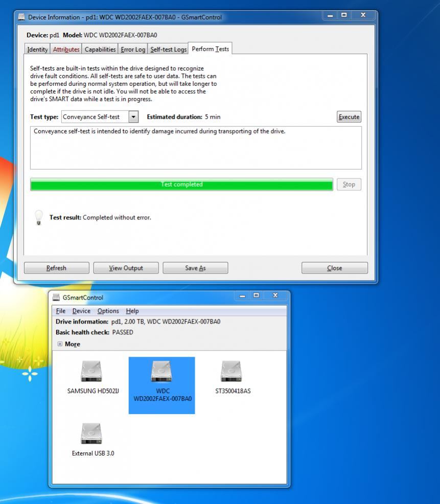Click the Device Information window title icon
Viewport: 440px width, 504px height.
point(21,17)
